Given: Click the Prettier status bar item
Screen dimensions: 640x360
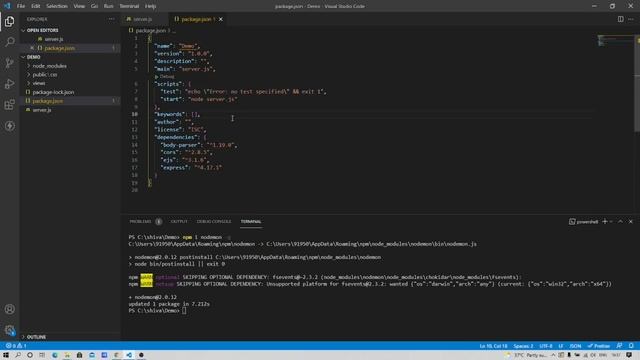Looking at the screenshot, I should click(599, 346).
